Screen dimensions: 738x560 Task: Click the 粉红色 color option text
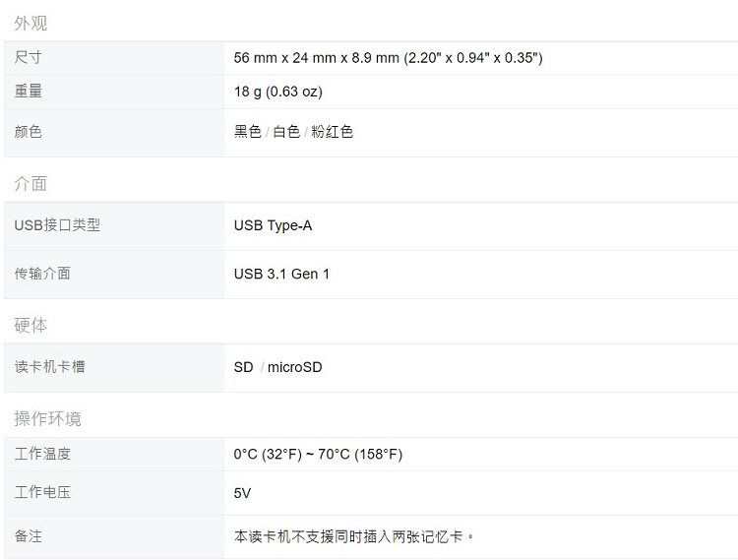tap(333, 131)
